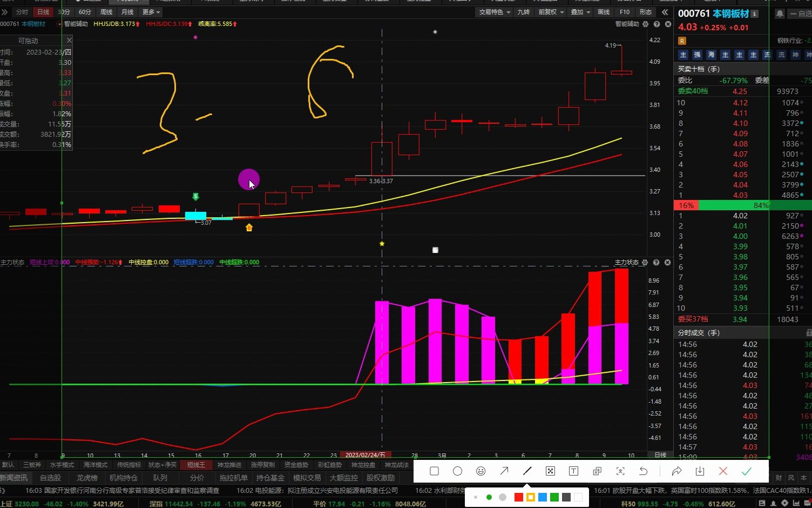The image size is (812, 508).
Task: Switch to 分时 intraday chart
Action: 22,12
